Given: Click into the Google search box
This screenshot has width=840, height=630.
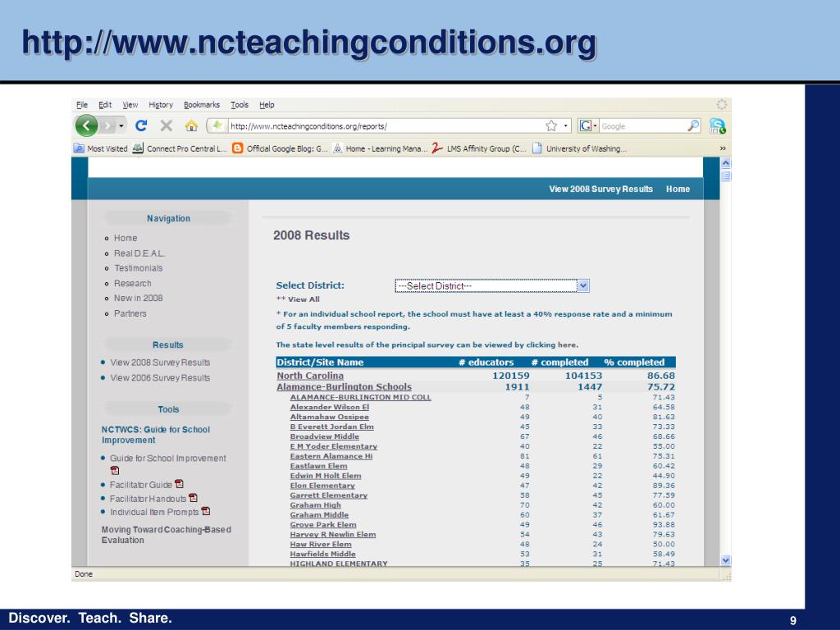Looking at the screenshot, I should (643, 126).
